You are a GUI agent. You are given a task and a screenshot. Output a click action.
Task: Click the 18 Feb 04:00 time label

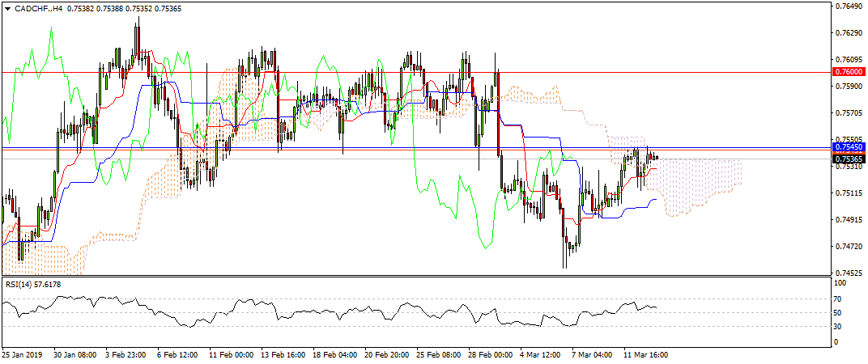point(336,354)
